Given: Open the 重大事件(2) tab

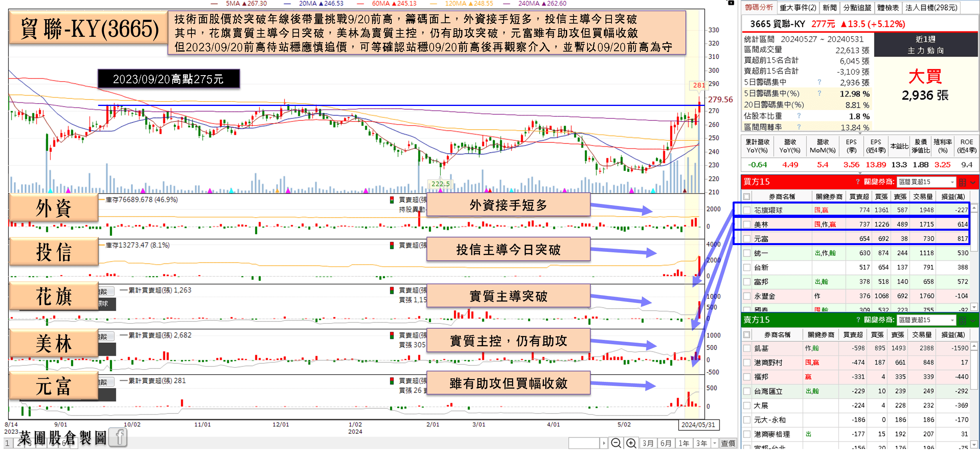Looking at the screenshot, I should pyautogui.click(x=798, y=8).
